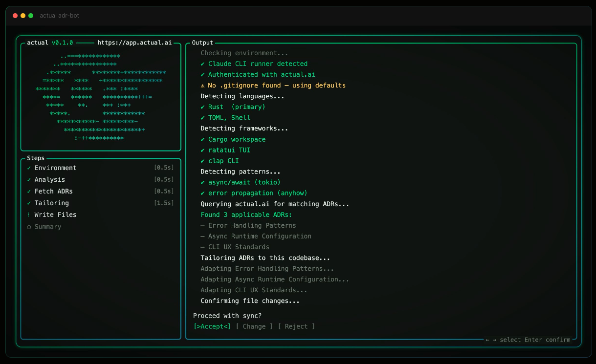The width and height of the screenshot is (596, 364).
Task: Click the 'actual adr-bot' window title
Action: [59, 16]
